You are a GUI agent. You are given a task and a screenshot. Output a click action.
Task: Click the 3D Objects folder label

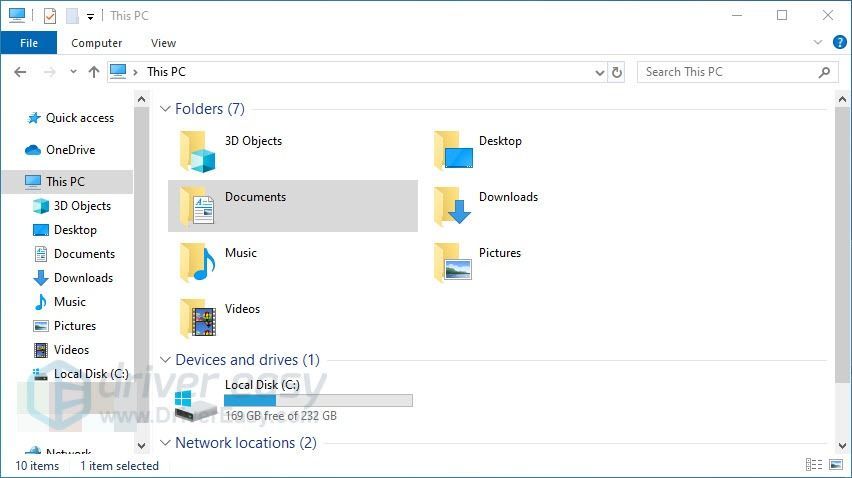[x=253, y=141]
